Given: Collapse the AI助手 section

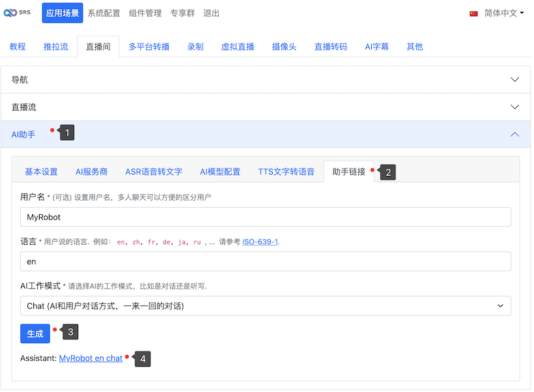Looking at the screenshot, I should coord(514,134).
